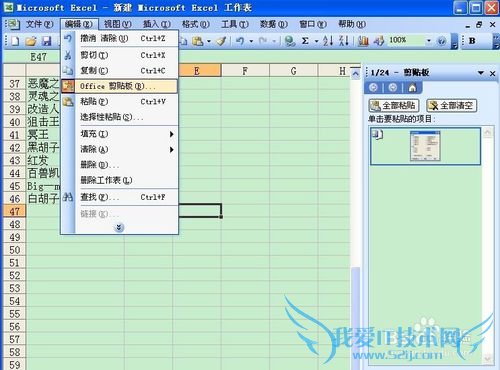Expand full Edit menu with chevron
Viewport: 500px width, 370px height.
[x=119, y=228]
